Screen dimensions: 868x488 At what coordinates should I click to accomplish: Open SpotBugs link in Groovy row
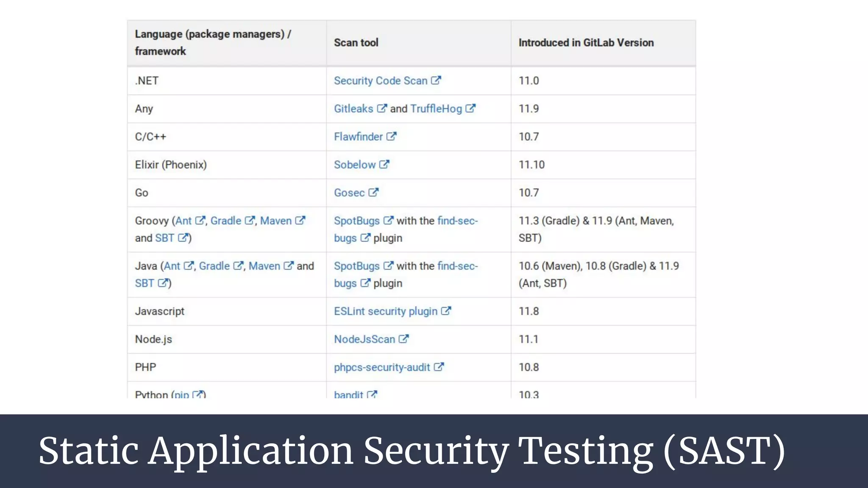357,221
